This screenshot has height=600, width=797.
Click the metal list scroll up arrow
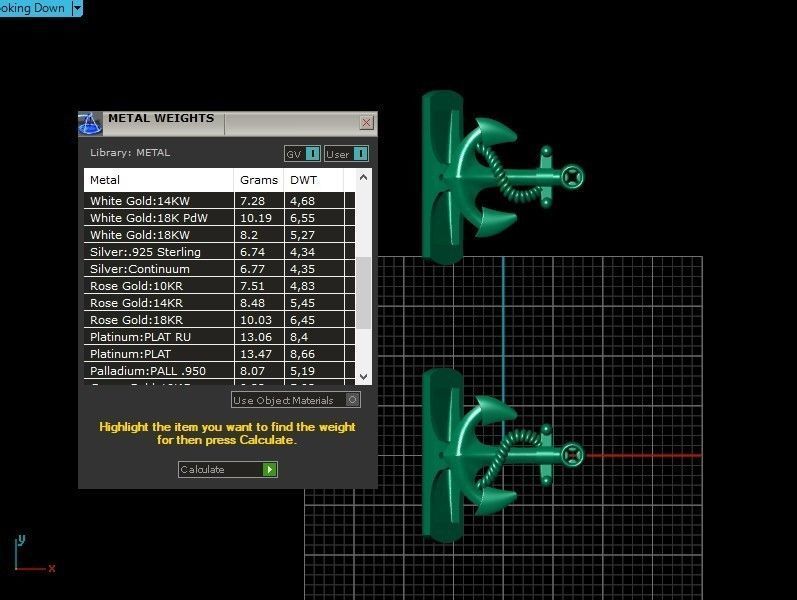tap(363, 177)
